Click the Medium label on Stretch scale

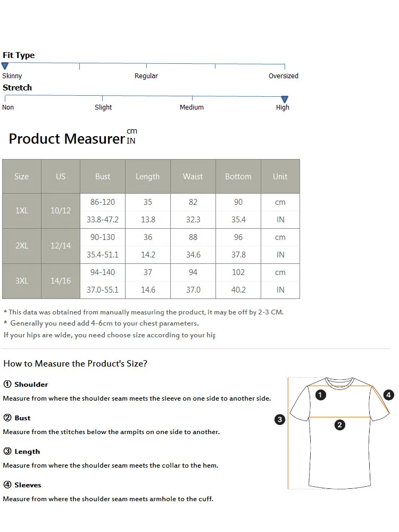(x=192, y=107)
